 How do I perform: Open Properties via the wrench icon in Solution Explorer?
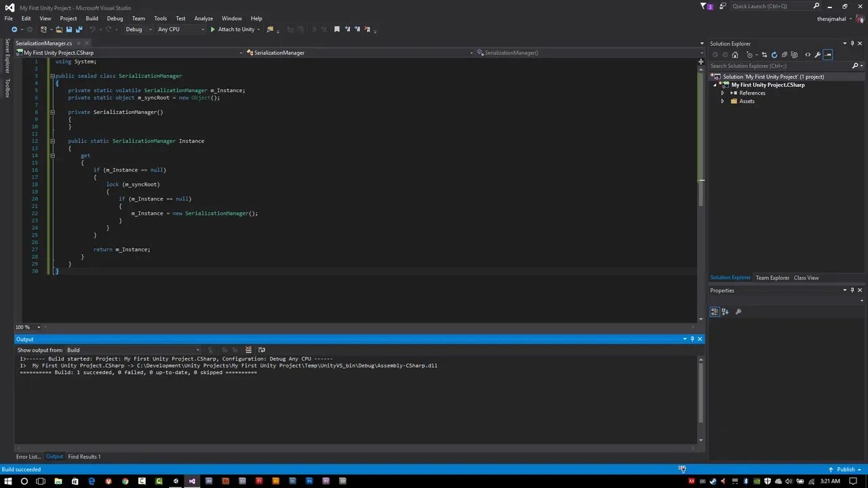click(x=818, y=55)
